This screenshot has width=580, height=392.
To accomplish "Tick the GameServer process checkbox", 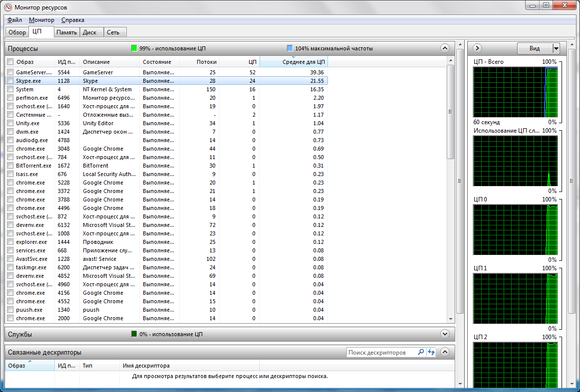I will [x=10, y=72].
